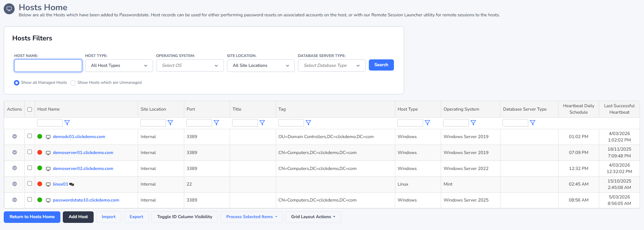The image size is (644, 230).
Task: Expand the Host Type dropdown
Action: (x=119, y=65)
